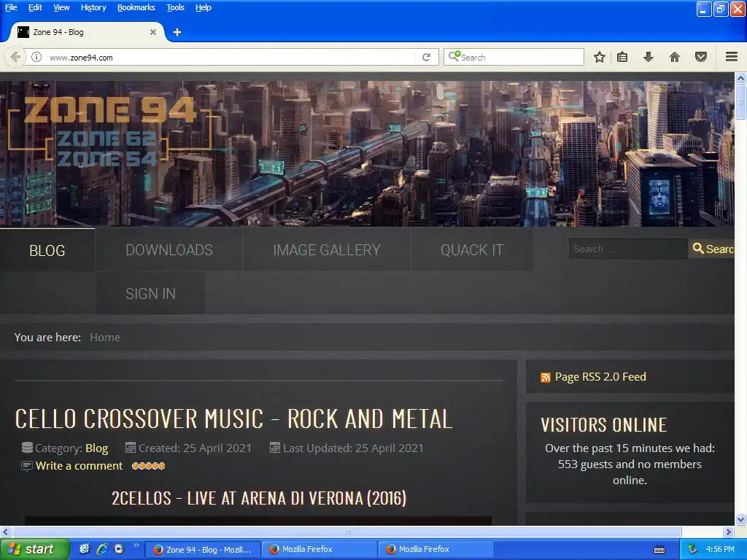Close the Zone 94 - Blog tab

(153, 32)
